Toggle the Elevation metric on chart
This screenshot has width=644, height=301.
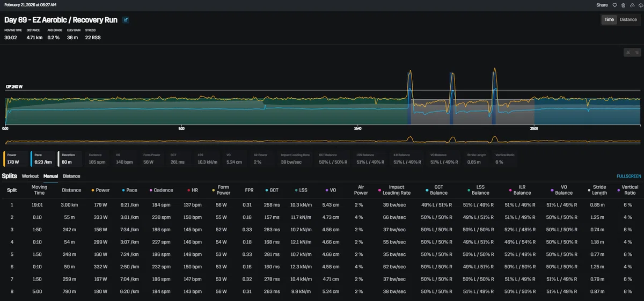point(70,159)
